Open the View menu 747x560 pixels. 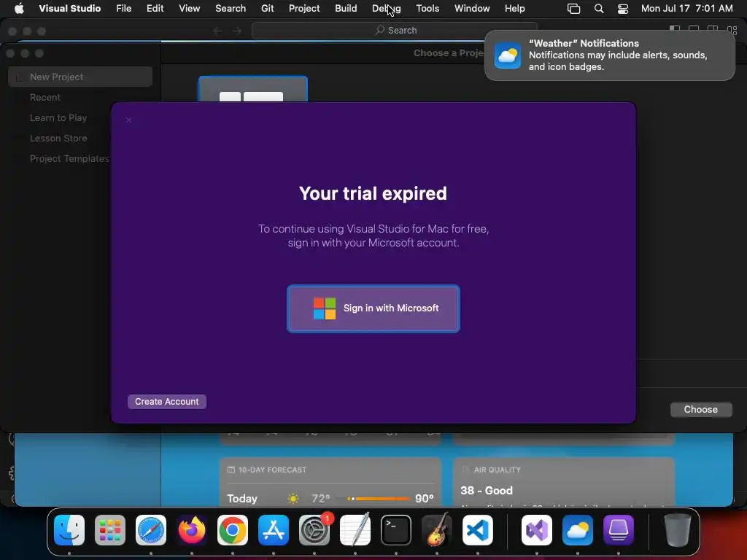(x=189, y=9)
